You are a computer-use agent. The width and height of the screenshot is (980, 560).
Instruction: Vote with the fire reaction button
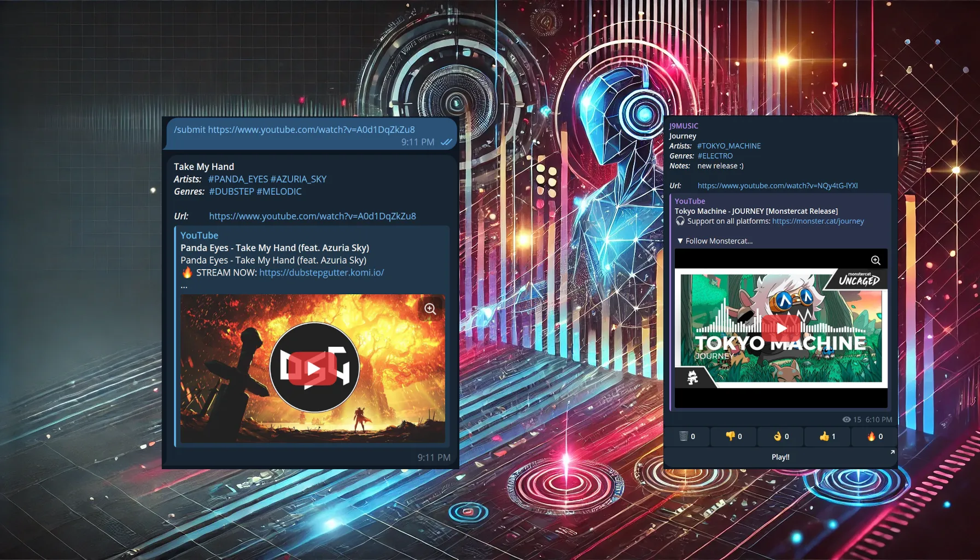[874, 436]
